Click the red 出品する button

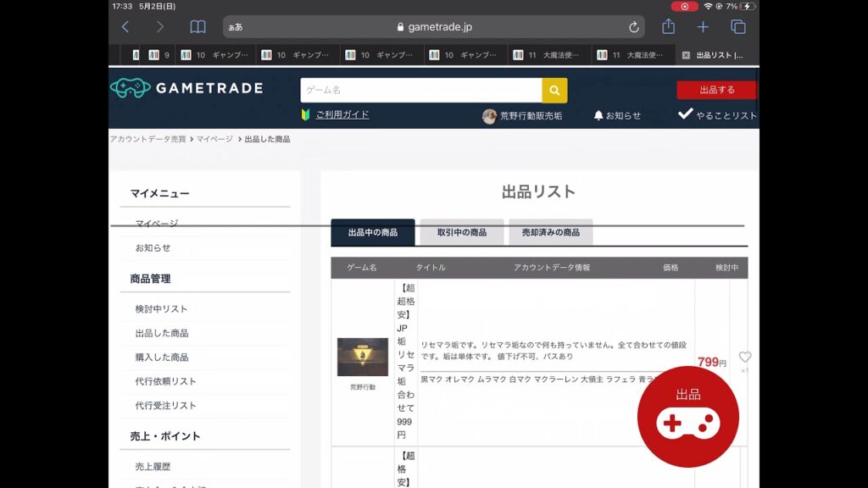pos(716,90)
